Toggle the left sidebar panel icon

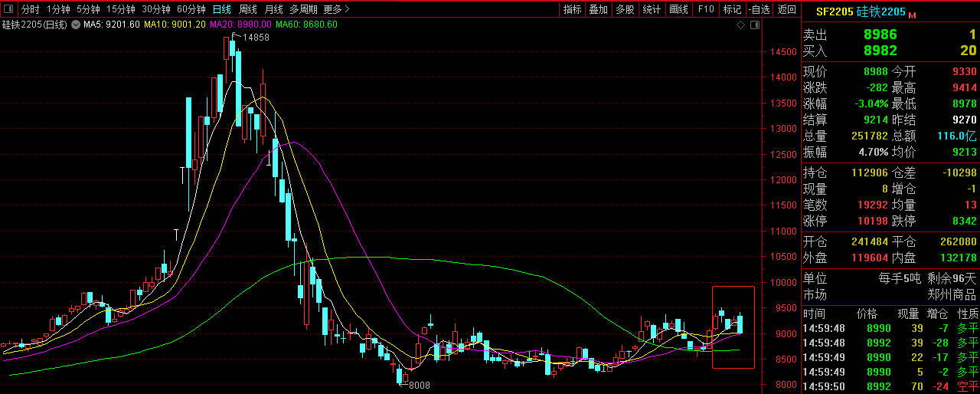point(8,9)
